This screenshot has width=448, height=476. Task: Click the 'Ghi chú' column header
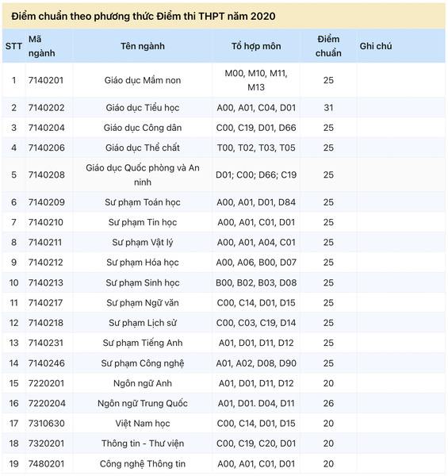(x=376, y=46)
